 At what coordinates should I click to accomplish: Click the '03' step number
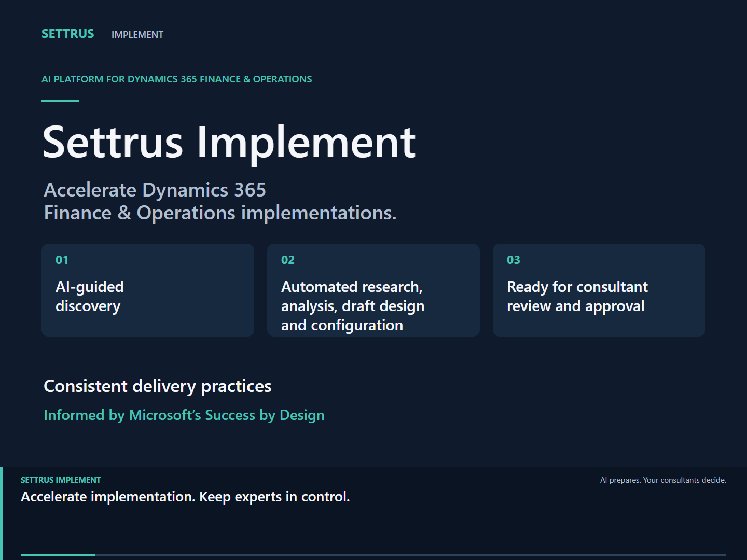[x=514, y=260]
